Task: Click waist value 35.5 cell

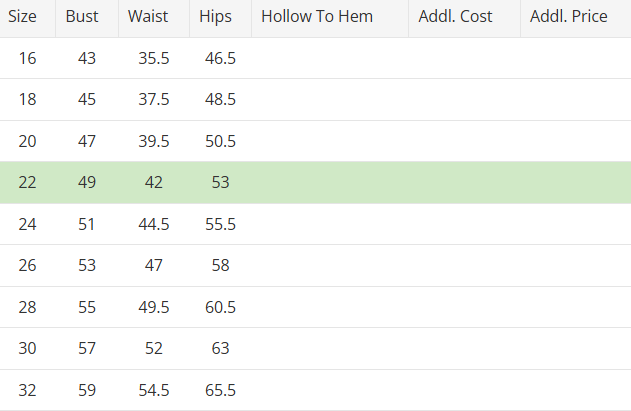Action: click(x=153, y=59)
